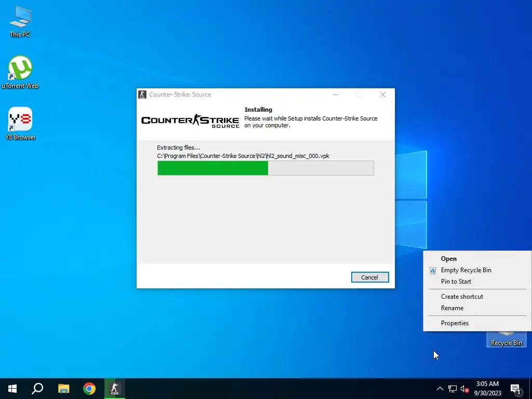Open the This PC desktop icon

coord(20,21)
